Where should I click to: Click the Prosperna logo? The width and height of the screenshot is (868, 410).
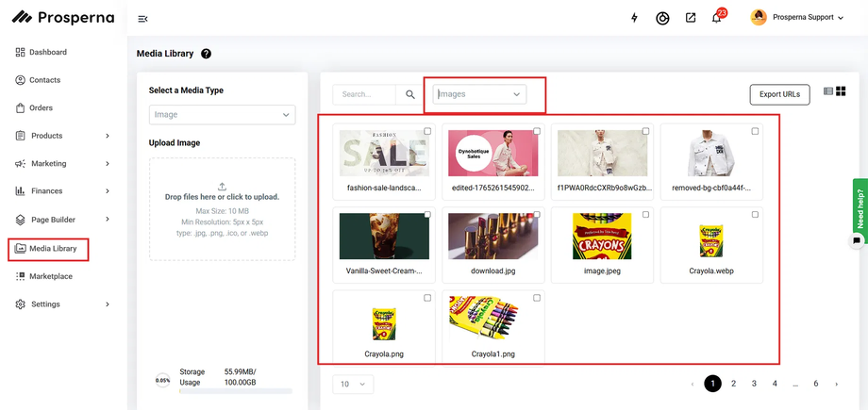pyautogui.click(x=62, y=18)
